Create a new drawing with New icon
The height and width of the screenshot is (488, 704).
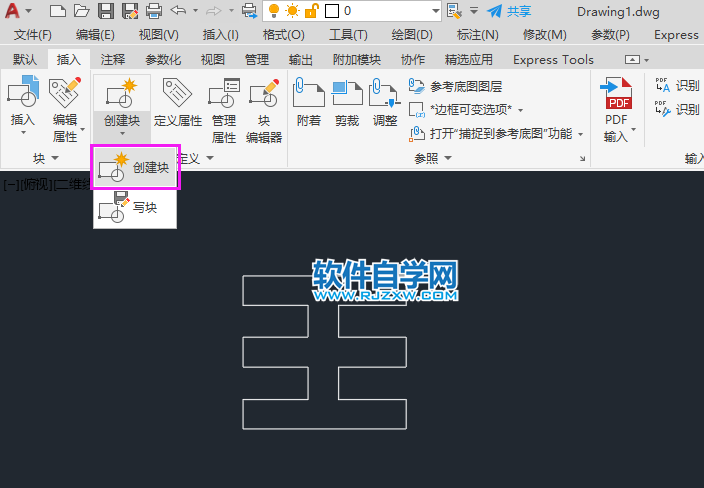57,11
